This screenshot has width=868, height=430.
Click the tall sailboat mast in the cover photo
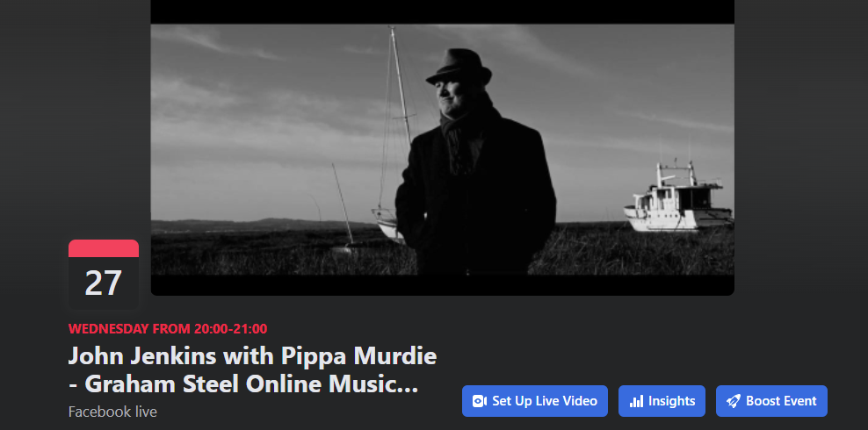401,89
